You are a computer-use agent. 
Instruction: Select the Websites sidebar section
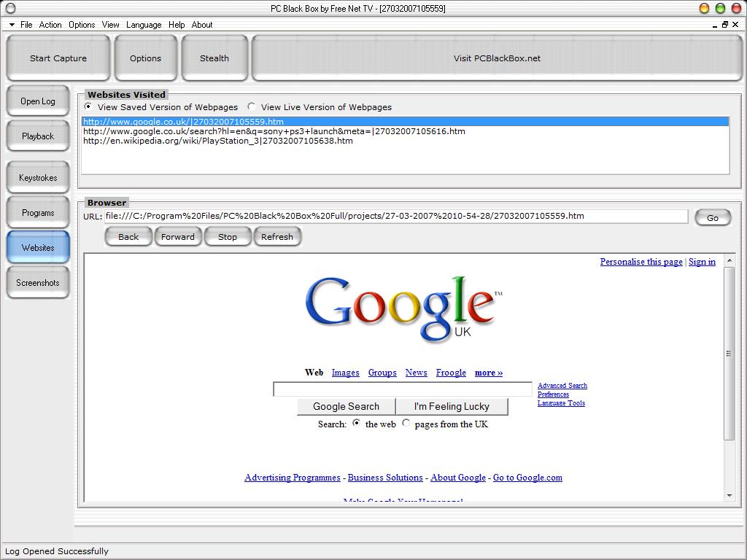pos(38,248)
